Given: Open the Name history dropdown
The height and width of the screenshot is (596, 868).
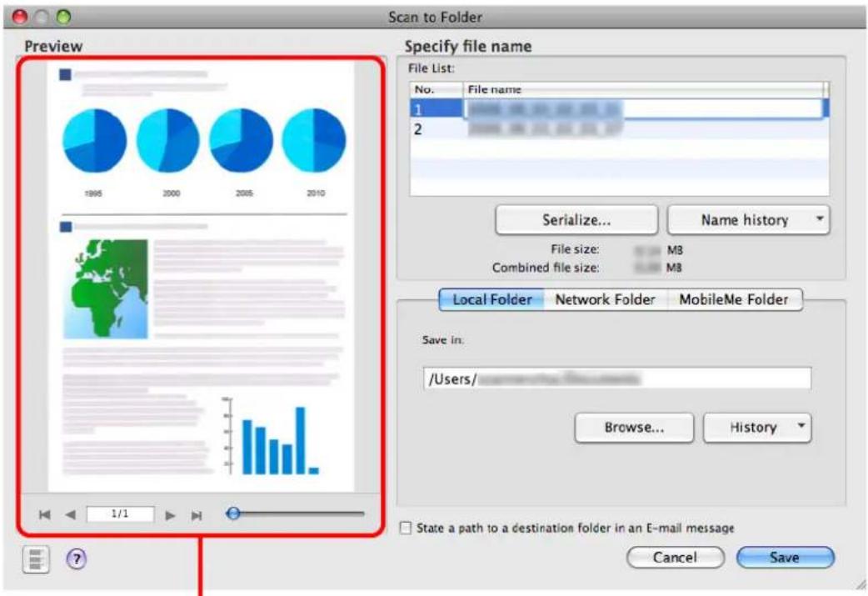Looking at the screenshot, I should pos(748,220).
